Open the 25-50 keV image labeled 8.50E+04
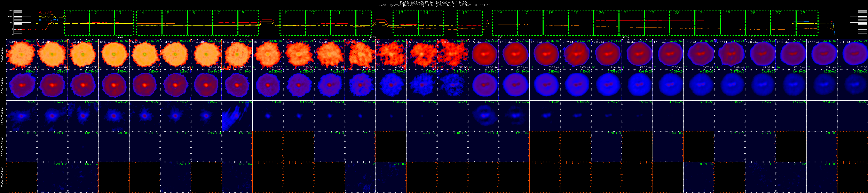868x193 pixels. click(x=22, y=146)
